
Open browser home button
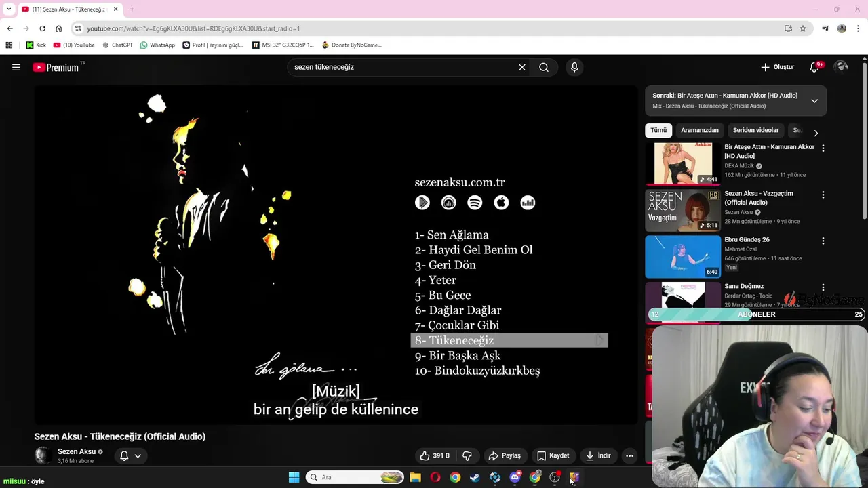[x=58, y=28]
